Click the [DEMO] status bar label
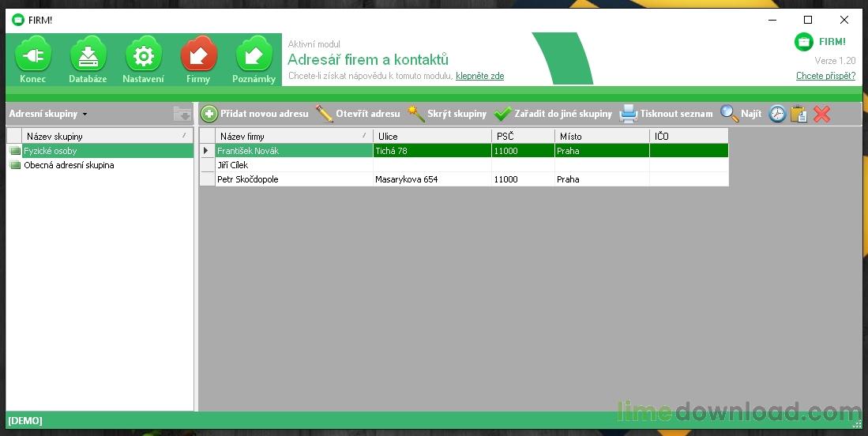This screenshot has height=436, width=868. pyautogui.click(x=25, y=421)
